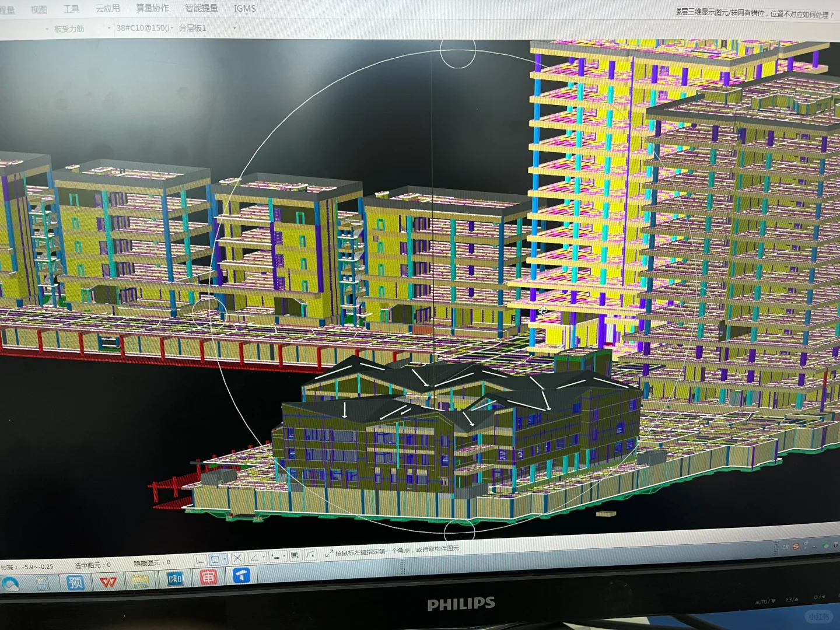Open the file explorer folder in taskbar

point(141,580)
